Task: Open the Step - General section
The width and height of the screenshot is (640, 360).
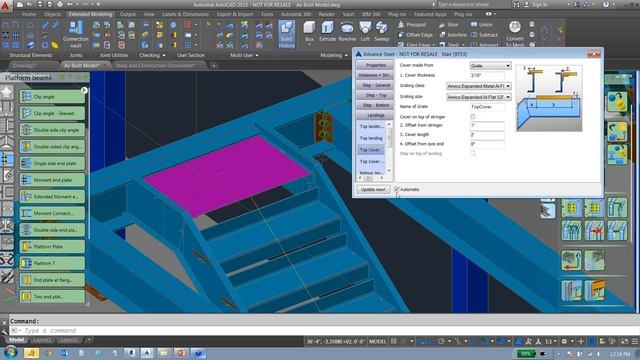Action: point(375,85)
